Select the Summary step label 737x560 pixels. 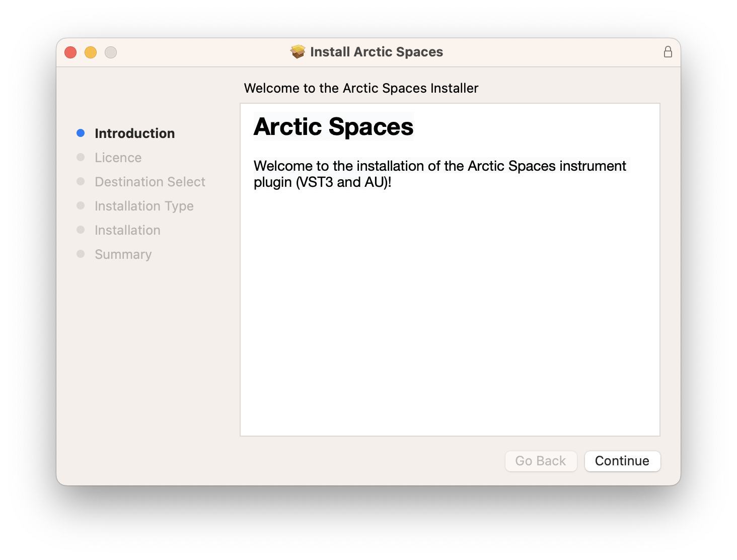click(x=123, y=254)
